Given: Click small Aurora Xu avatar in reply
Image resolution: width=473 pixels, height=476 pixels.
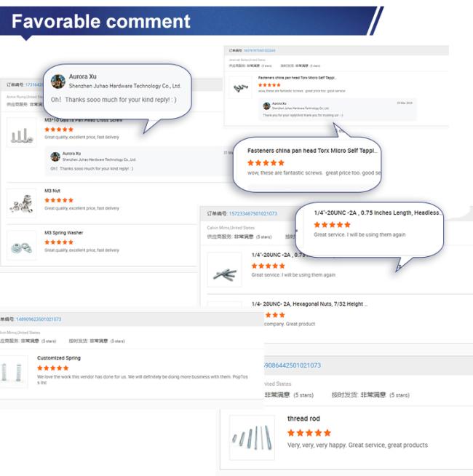Looking at the screenshot, I should [x=55, y=157].
